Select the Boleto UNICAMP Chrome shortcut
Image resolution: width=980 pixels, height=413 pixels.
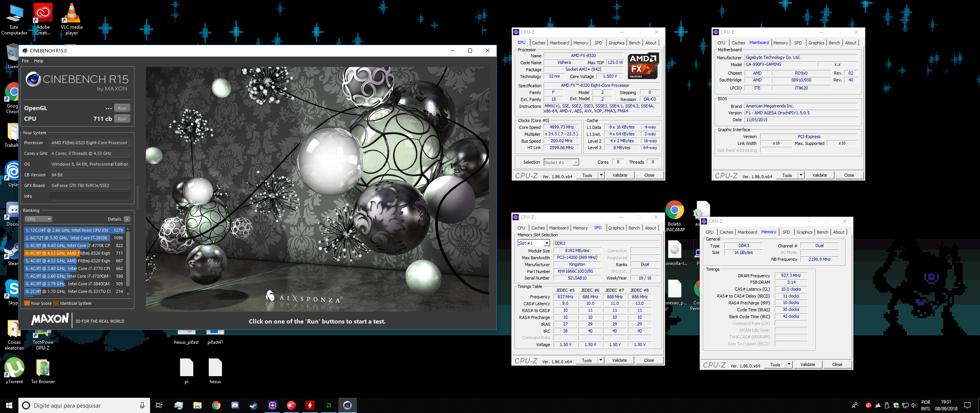click(x=675, y=216)
